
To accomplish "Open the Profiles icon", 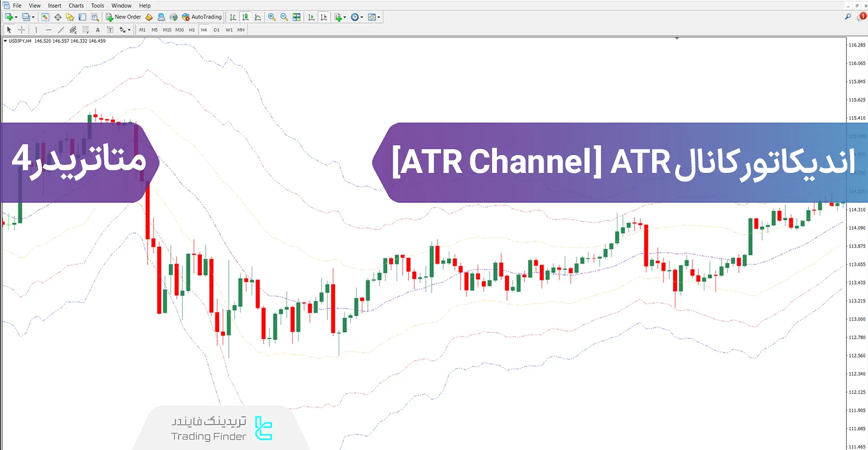I will click(x=25, y=17).
